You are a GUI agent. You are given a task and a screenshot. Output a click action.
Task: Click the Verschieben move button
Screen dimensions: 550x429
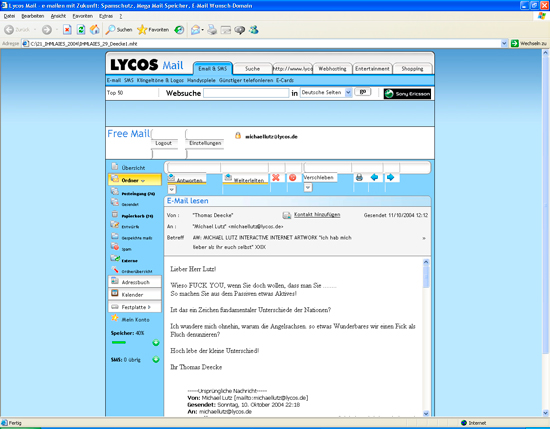pos(320,177)
